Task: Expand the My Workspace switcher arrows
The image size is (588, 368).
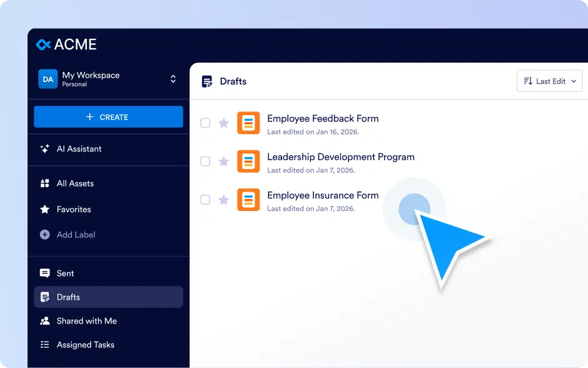Action: click(173, 79)
